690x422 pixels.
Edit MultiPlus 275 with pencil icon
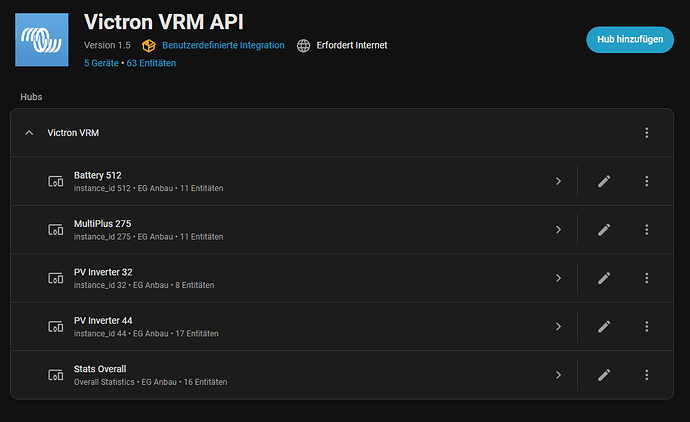point(604,229)
